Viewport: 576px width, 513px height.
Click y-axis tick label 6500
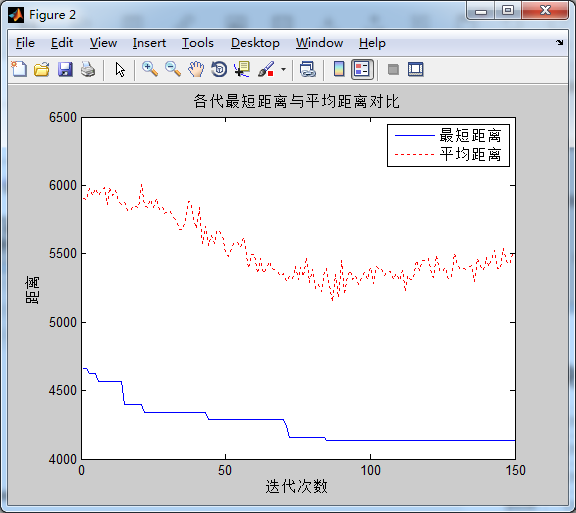(x=63, y=118)
